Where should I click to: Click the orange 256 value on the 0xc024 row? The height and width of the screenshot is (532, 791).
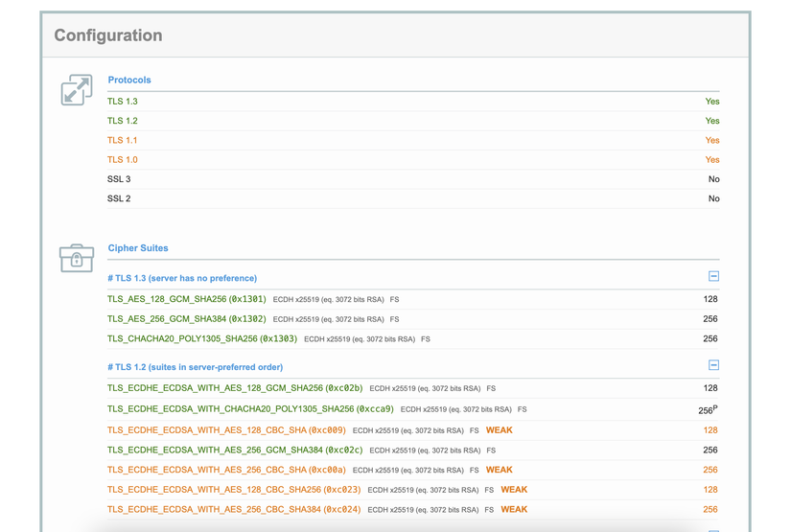[710, 509]
